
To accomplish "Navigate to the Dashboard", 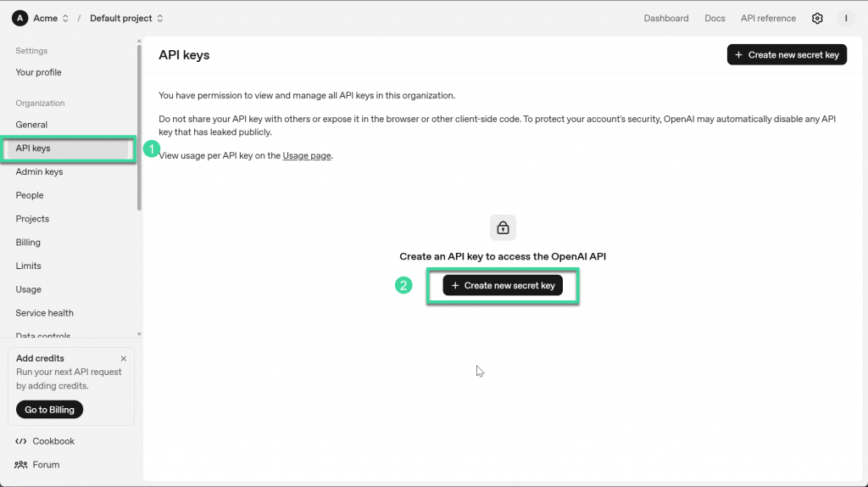I will click(x=665, y=19).
